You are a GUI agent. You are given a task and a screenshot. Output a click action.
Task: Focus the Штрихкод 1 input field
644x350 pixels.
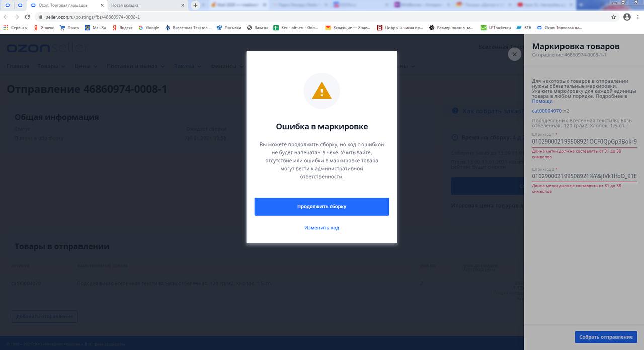tap(585, 142)
